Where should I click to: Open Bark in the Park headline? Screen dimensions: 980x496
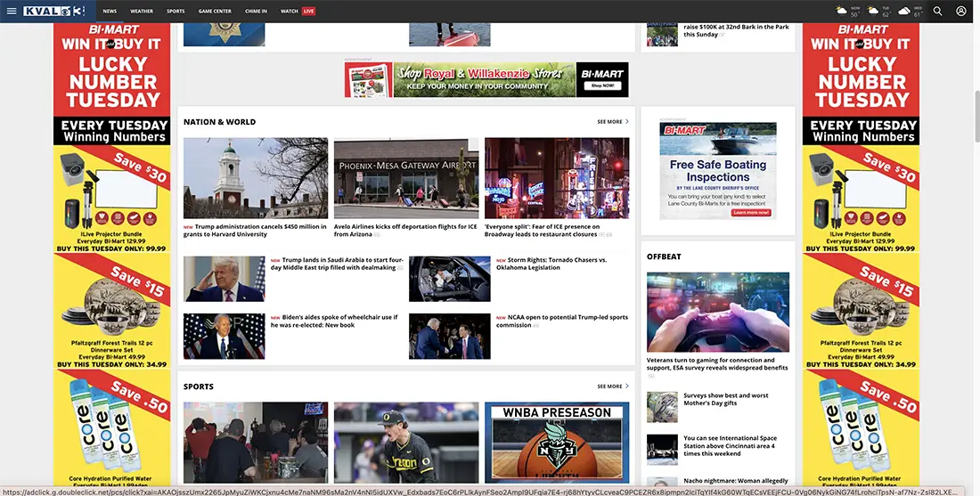point(736,30)
